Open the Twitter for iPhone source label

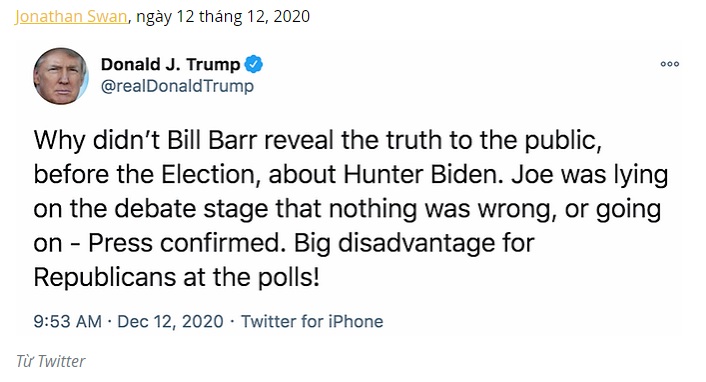(x=312, y=322)
